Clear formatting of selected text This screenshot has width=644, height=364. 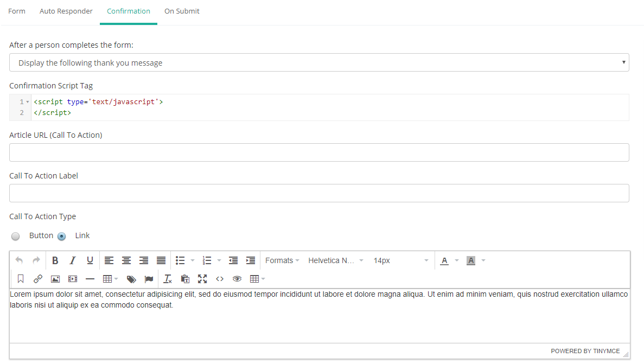coord(168,279)
